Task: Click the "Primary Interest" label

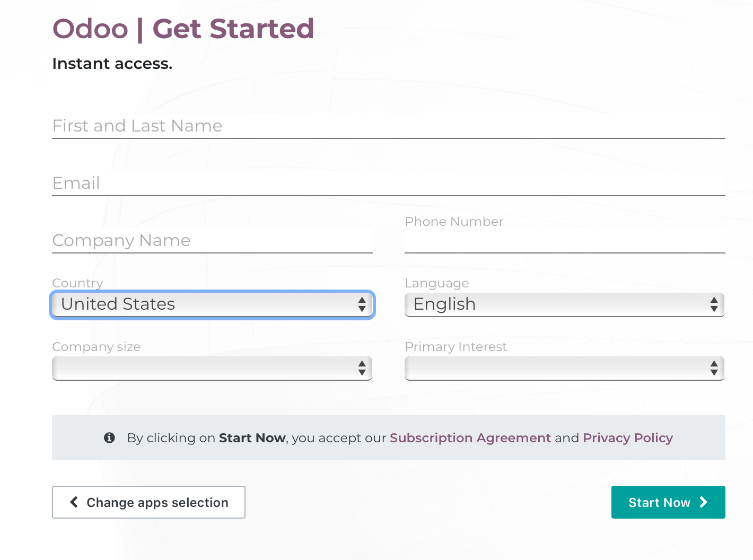Action: point(456,347)
